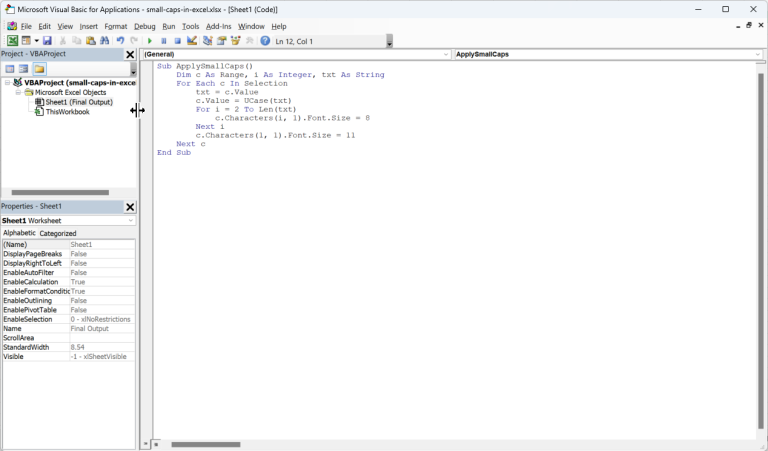Click the Save toolbar icon
This screenshot has height=451, width=768.
click(x=47, y=41)
